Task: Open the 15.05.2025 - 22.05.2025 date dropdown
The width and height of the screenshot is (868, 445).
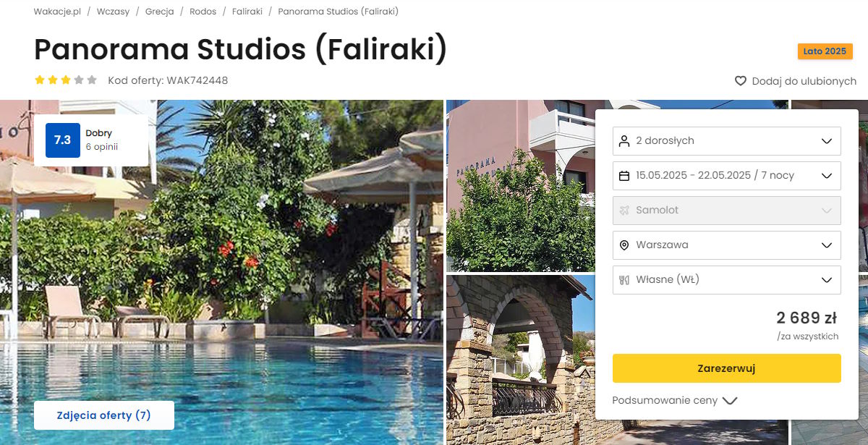Action: [x=726, y=176]
